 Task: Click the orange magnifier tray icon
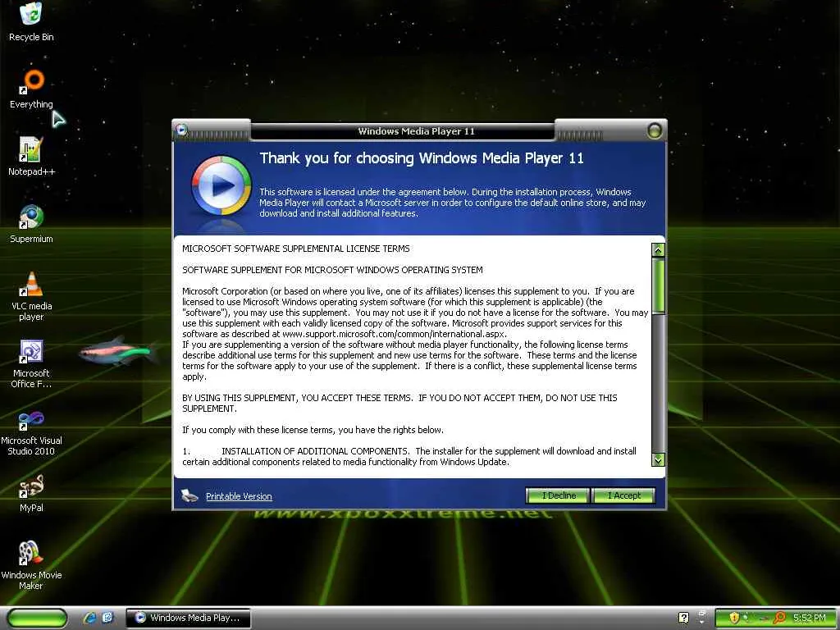tap(779, 618)
